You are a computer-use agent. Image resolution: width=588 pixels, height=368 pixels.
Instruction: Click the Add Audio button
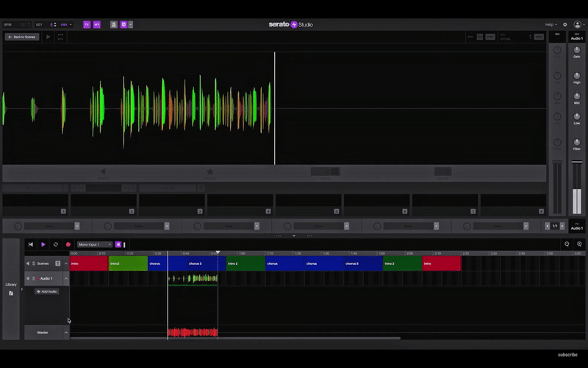[x=47, y=291]
